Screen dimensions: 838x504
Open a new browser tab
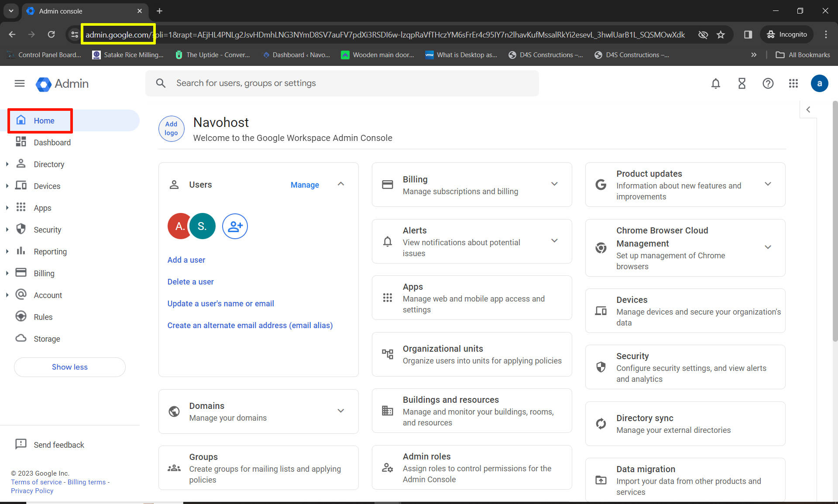tap(159, 11)
